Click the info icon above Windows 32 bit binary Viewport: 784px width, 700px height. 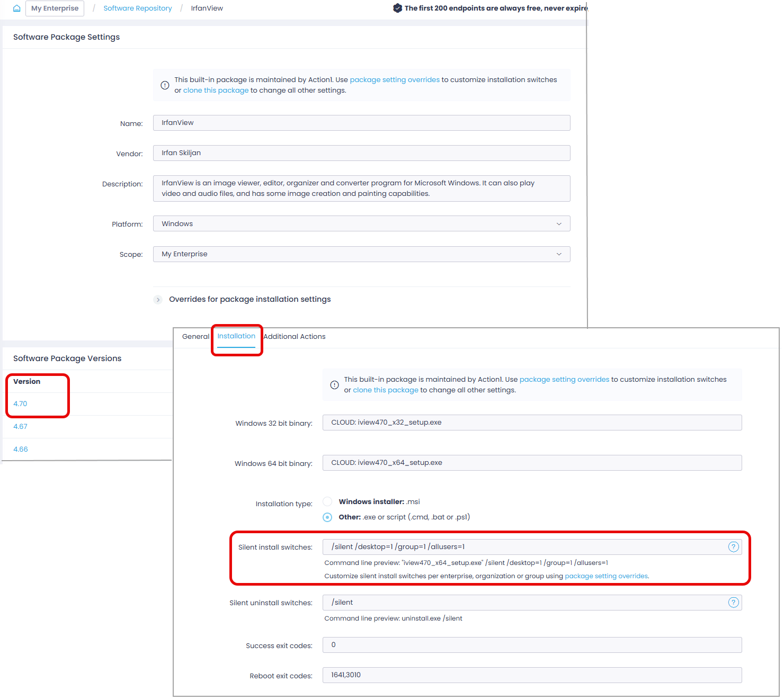click(x=334, y=385)
